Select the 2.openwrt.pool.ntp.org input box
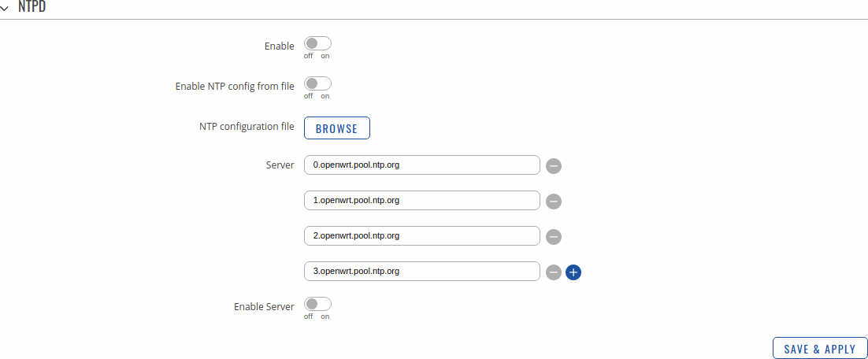 tap(421, 236)
